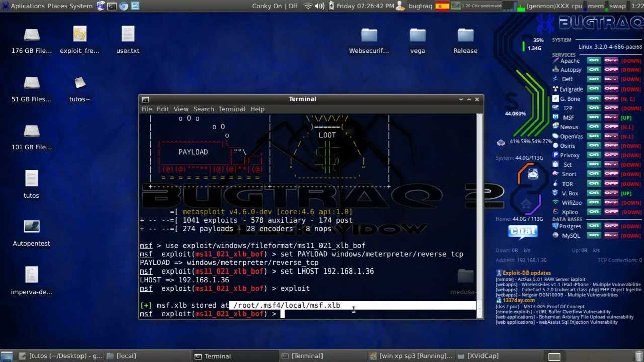Open the Search menu in Terminal

[204, 109]
